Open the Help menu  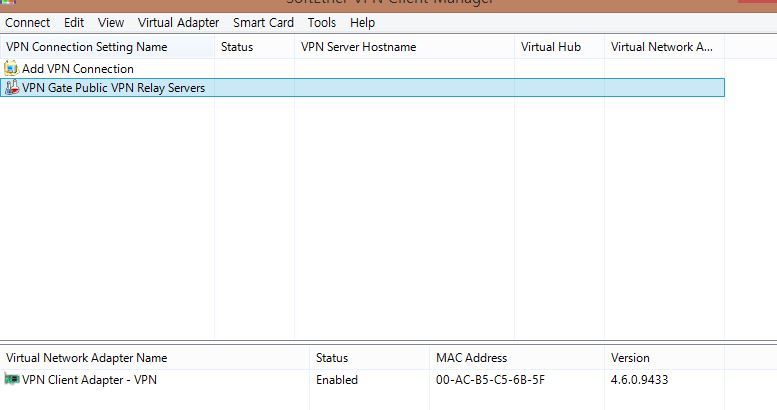point(362,23)
